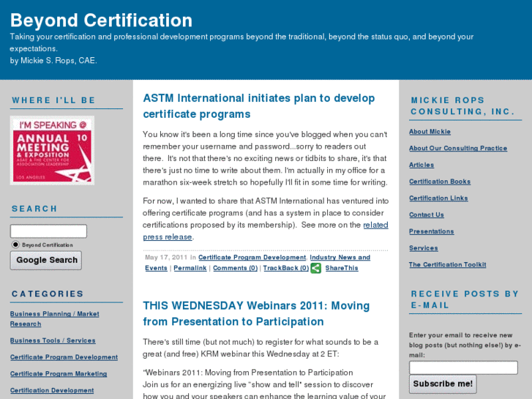Follow the related press release link

[266, 231]
